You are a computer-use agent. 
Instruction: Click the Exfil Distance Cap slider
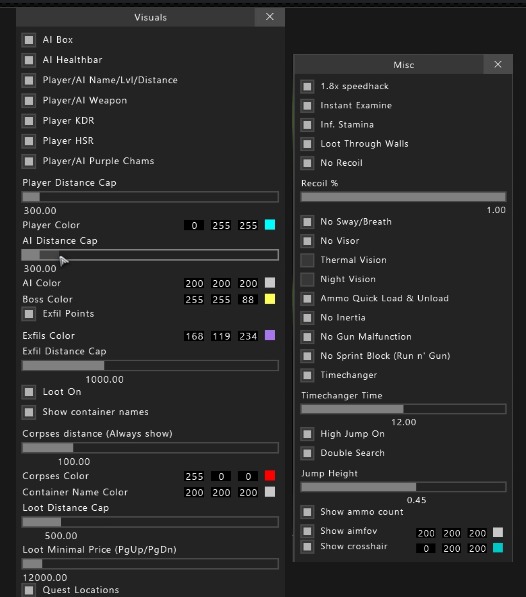pyautogui.click(x=150, y=366)
